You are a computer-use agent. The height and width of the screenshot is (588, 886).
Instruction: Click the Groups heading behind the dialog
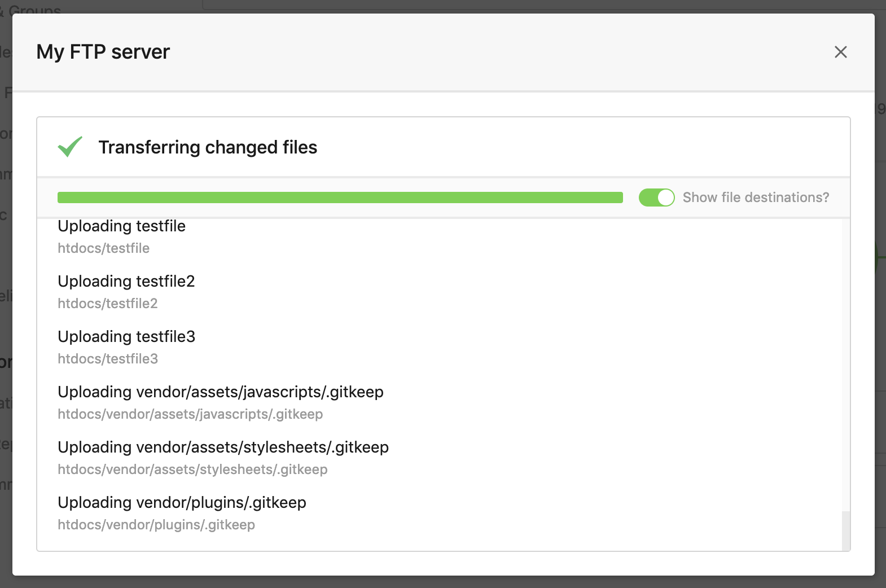click(34, 8)
